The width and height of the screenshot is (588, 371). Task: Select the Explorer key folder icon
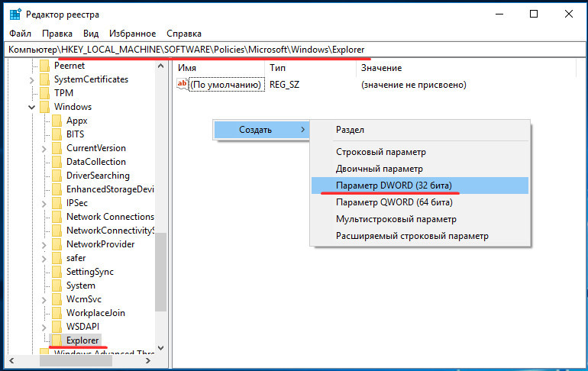click(x=57, y=340)
